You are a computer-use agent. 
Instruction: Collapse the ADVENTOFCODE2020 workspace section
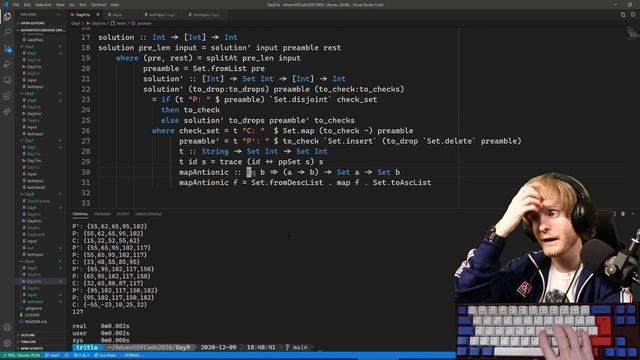pos(41,30)
